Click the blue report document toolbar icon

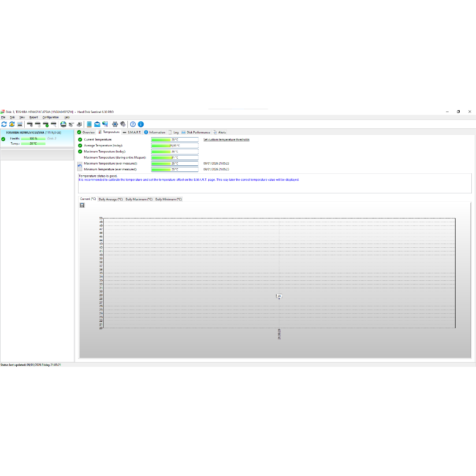click(89, 124)
